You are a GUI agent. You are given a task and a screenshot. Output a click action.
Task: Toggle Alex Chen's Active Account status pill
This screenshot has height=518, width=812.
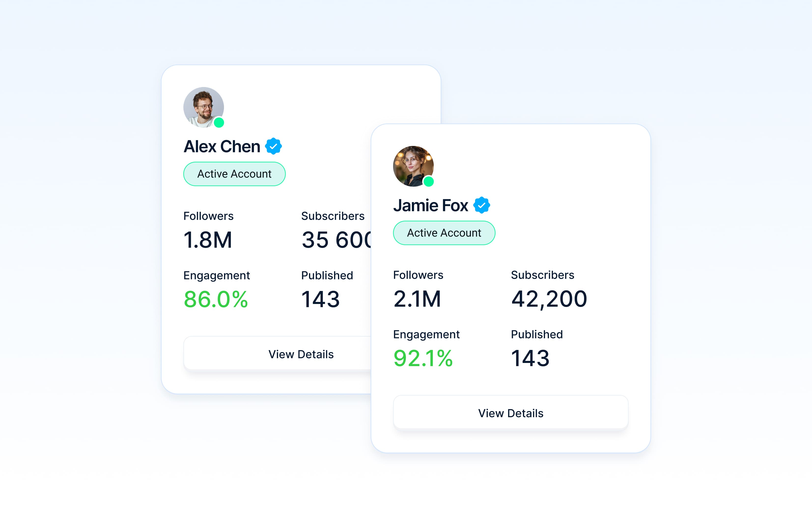pyautogui.click(x=234, y=174)
